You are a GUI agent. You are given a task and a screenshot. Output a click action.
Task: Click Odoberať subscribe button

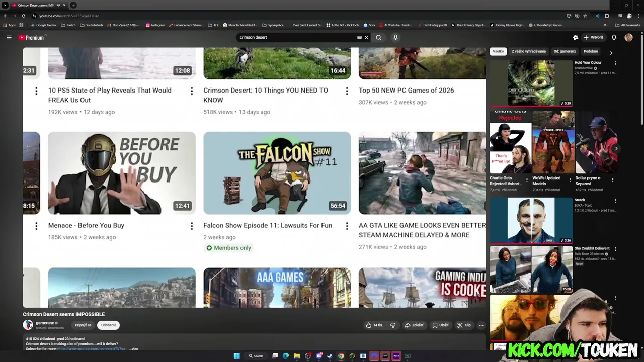point(108,325)
